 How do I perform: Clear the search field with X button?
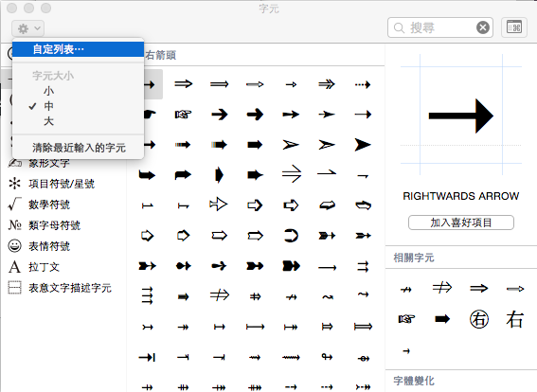pos(483,27)
